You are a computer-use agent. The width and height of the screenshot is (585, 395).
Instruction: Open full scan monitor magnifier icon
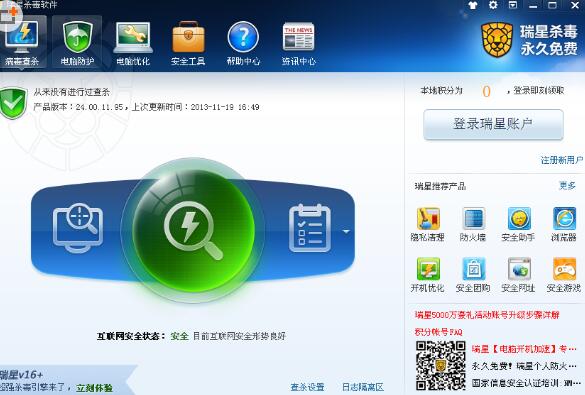(78, 228)
